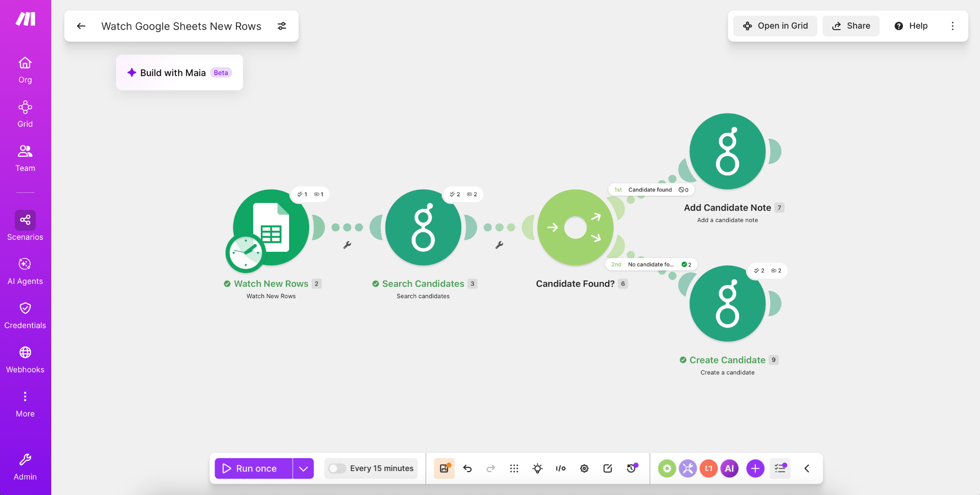Select the Candidate Found? router module
The image size is (980, 495).
point(575,227)
